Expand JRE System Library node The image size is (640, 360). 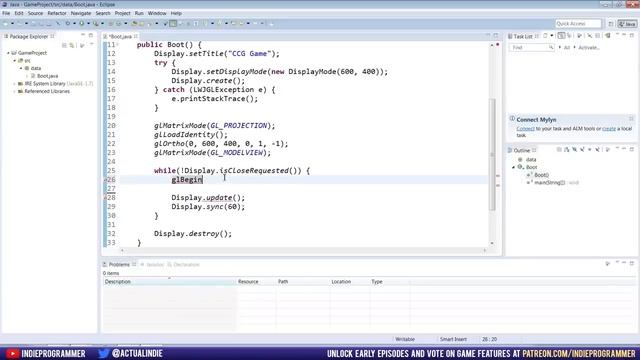coord(14,84)
